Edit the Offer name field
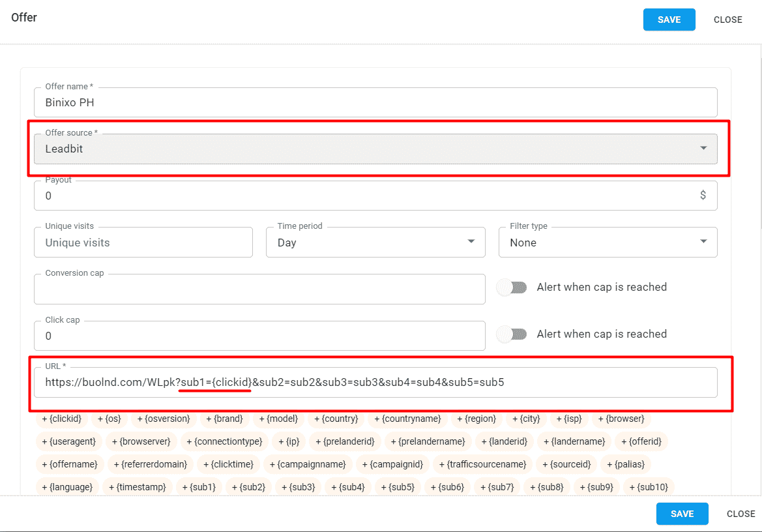Screen dimensions: 762x532 tap(375, 102)
